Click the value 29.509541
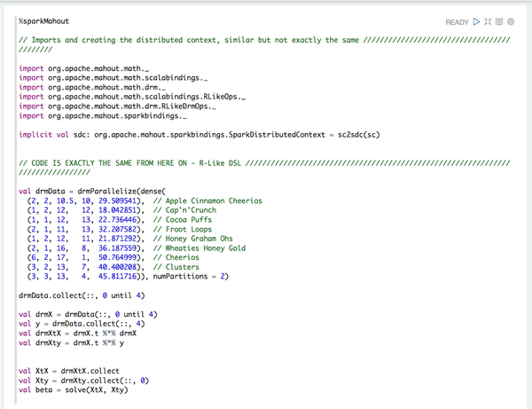The height and width of the screenshot is (409, 532). coord(117,201)
